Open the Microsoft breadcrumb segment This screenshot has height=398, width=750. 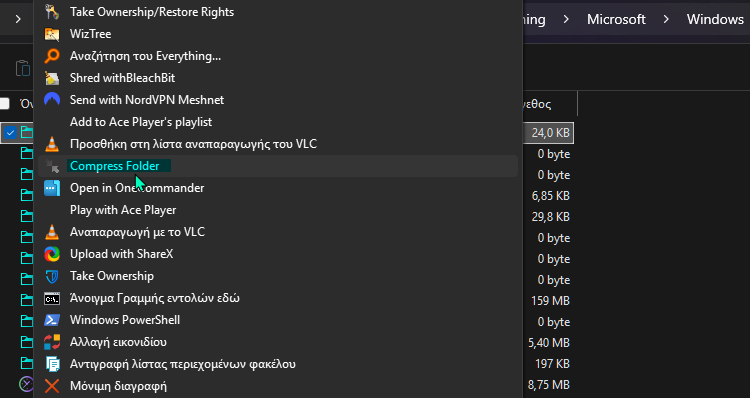pos(616,20)
